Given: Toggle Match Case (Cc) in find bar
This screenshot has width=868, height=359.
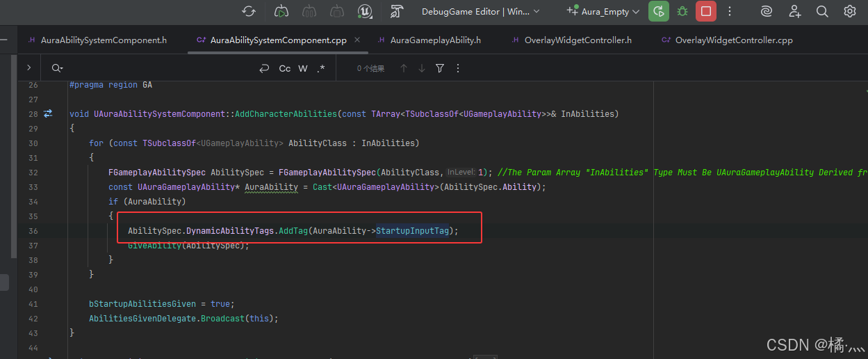Looking at the screenshot, I should click(285, 68).
